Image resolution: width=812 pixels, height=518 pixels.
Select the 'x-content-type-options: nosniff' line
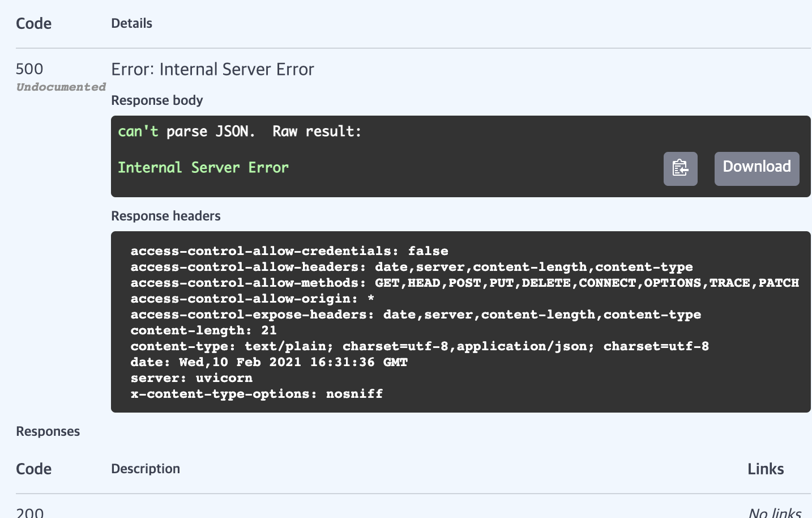pos(257,394)
